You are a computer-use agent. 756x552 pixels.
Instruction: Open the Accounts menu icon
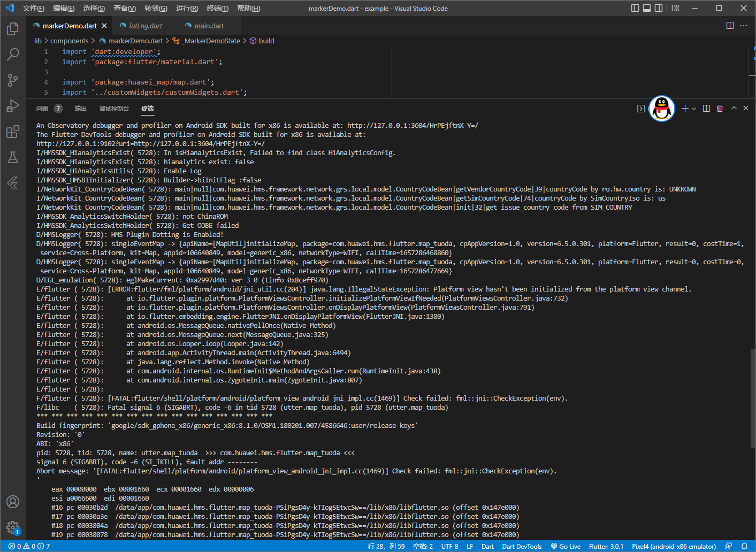click(x=13, y=502)
